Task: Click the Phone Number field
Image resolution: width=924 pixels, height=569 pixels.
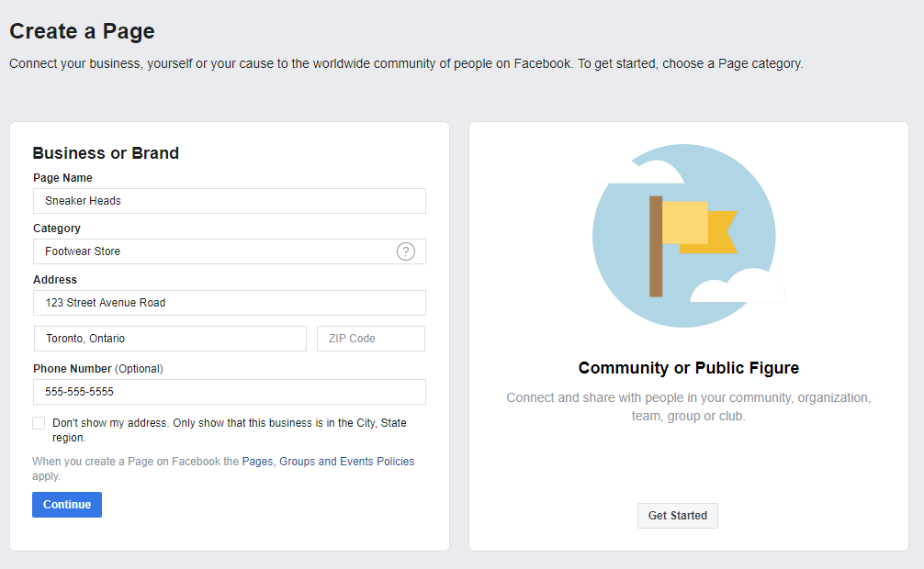Action: point(230,392)
